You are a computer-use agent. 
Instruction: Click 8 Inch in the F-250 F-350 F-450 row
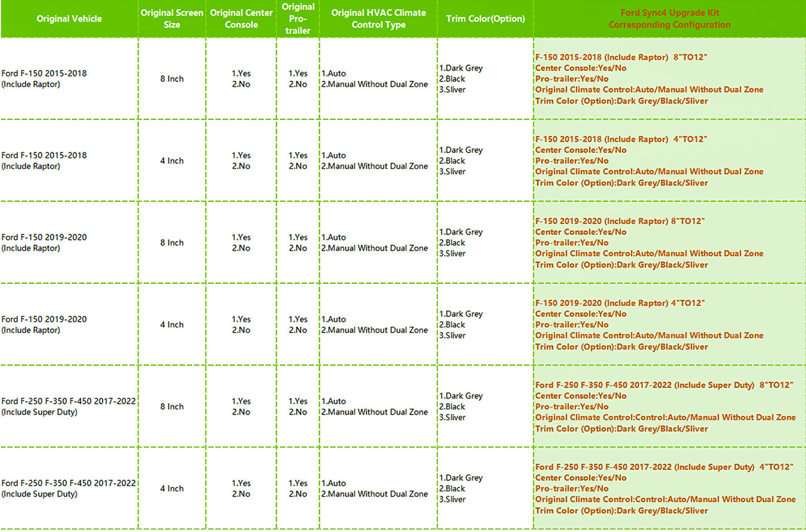click(x=172, y=407)
